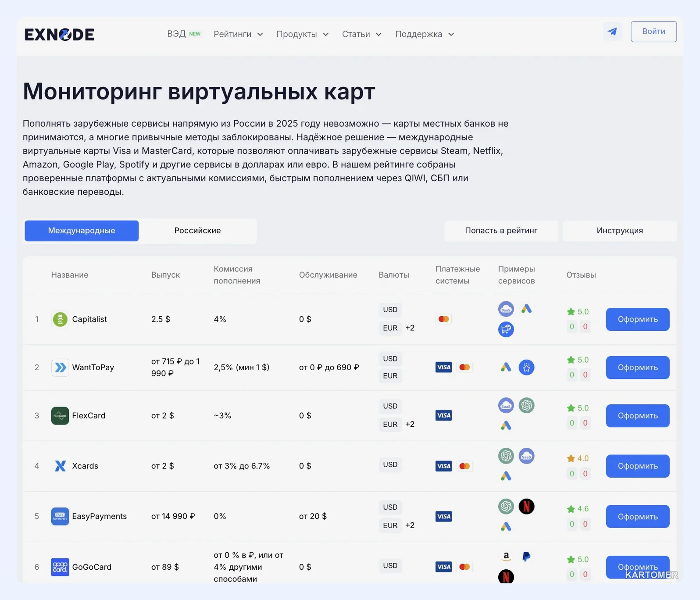
Task: Click the Xcards logo icon
Action: (x=60, y=466)
